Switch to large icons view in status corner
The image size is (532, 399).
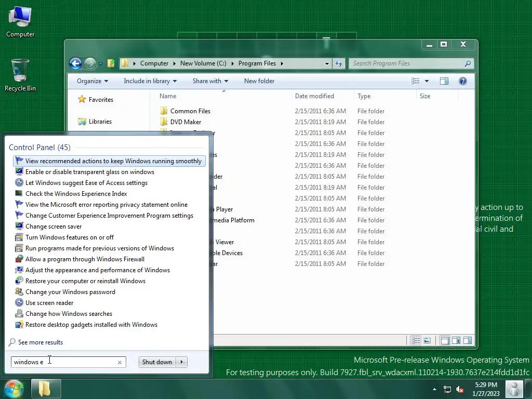(427, 340)
